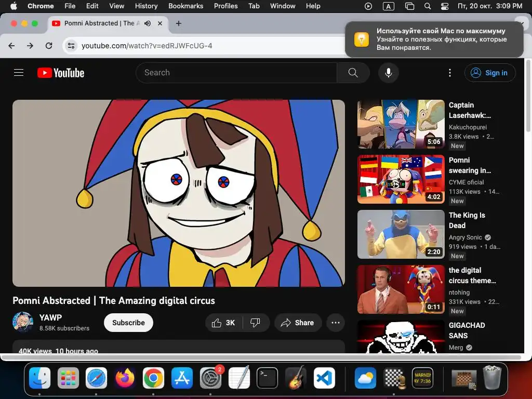Open the Angry Sonic channel name
This screenshot has height=399, width=532.
point(465,237)
